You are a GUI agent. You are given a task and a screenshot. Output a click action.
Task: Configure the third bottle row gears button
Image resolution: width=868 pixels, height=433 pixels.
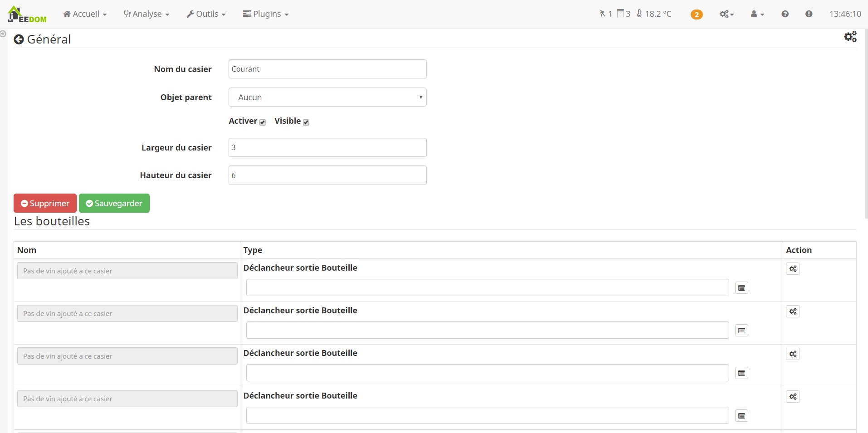coord(793,354)
